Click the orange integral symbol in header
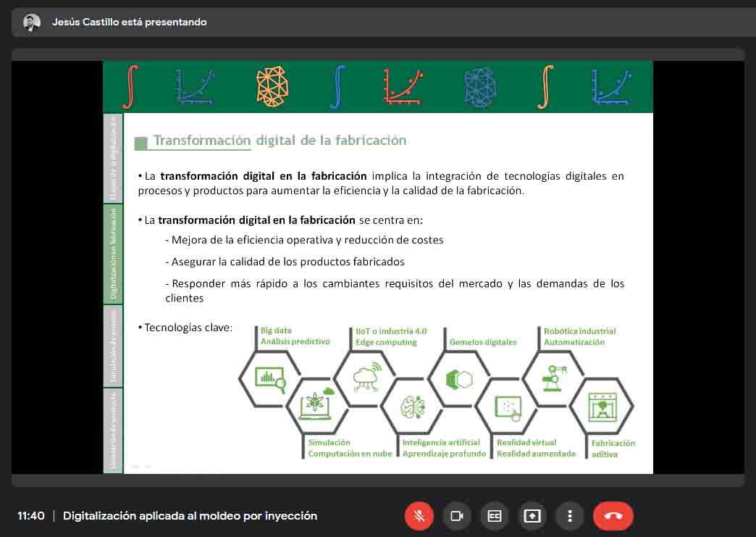The image size is (756, 537). [x=546, y=87]
